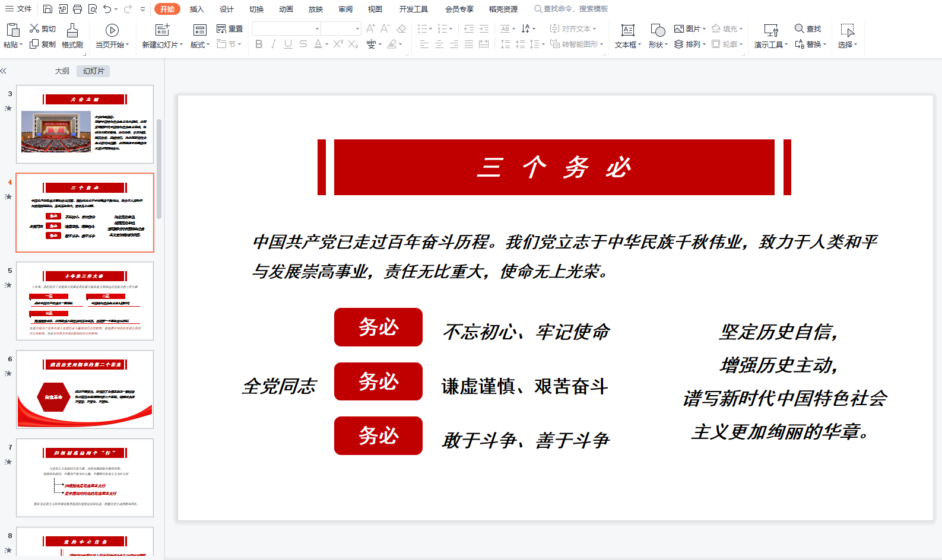Click the Align Text (对齐文本) button
This screenshot has width=942, height=560.
(573, 28)
